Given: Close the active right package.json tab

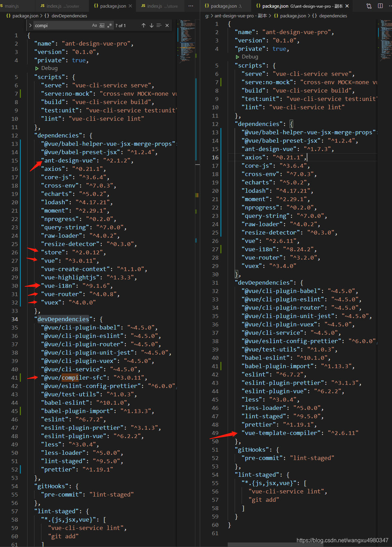Looking at the screenshot, I should [x=347, y=6].
